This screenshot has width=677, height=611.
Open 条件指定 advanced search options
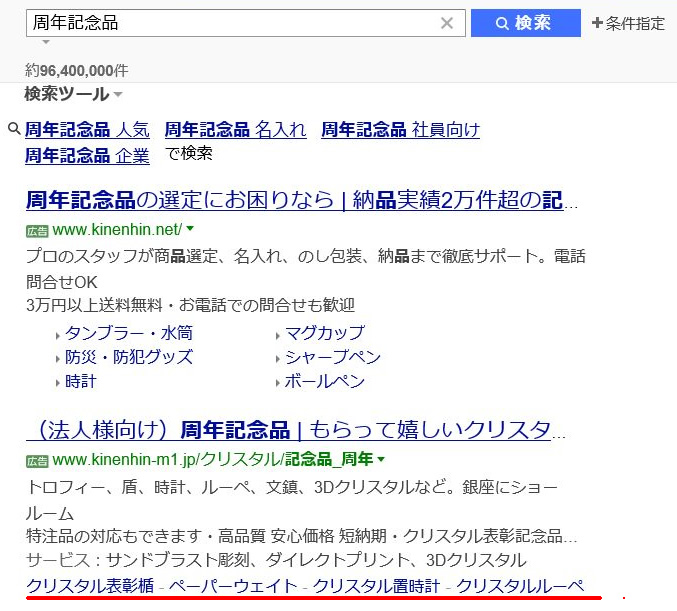628,23
